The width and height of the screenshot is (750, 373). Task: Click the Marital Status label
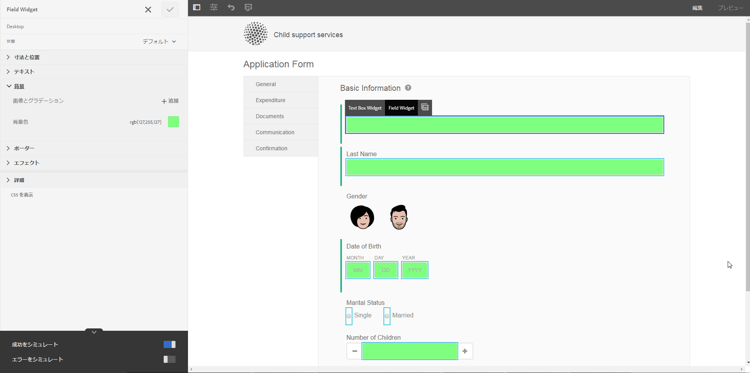[365, 303]
